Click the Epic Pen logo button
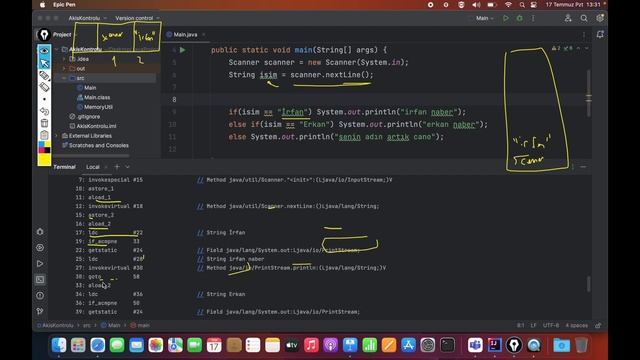This screenshot has width=640, height=360. [44, 35]
